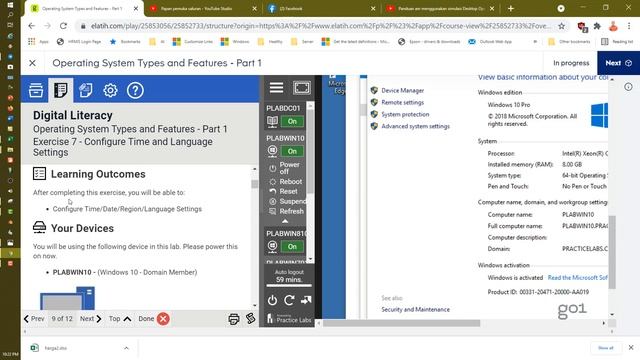The height and width of the screenshot is (360, 640).
Task: Toggle PLABDC01 On power state
Action: tap(292, 121)
